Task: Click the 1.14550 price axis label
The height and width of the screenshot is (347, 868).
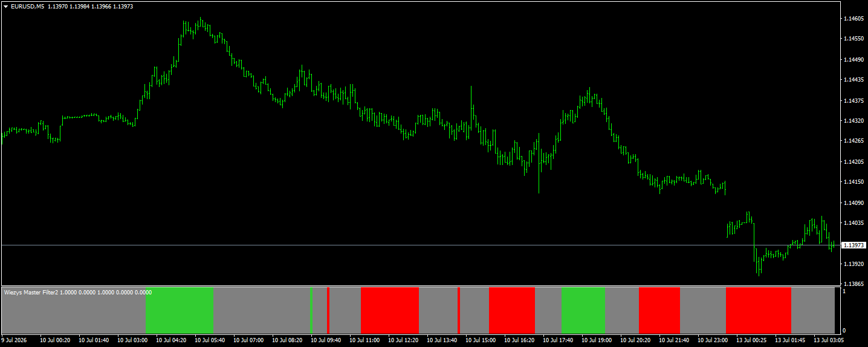Action: click(853, 39)
